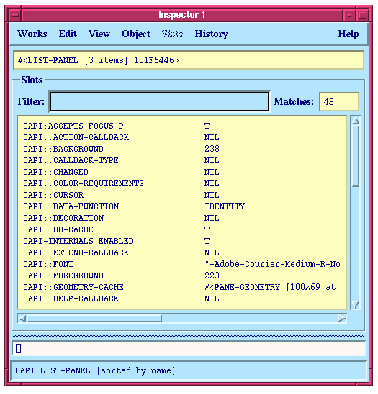Select the CAPI::CALLBACK-TYPE slot row
Image resolution: width=378 pixels, height=394 pixels.
point(182,160)
